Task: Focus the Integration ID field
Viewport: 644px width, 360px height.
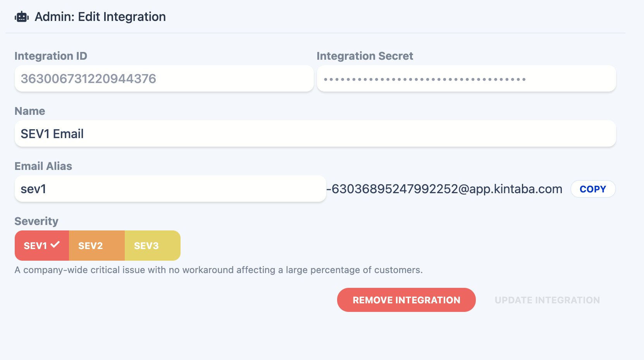Action: pyautogui.click(x=164, y=79)
